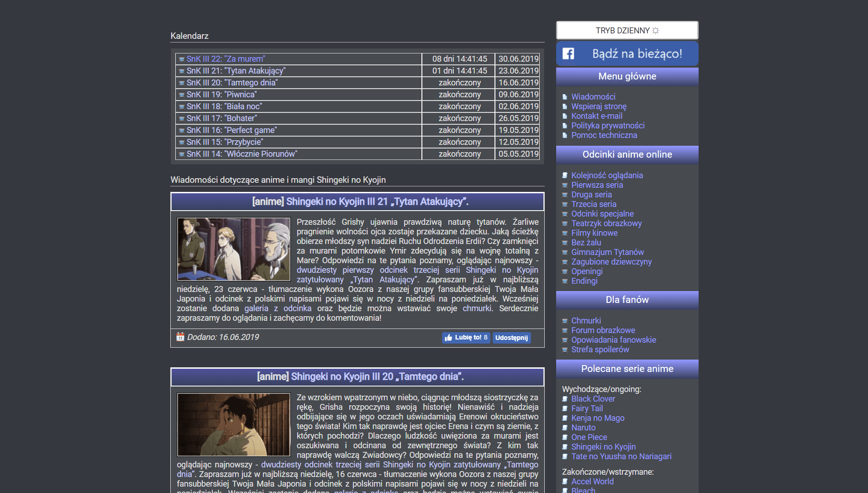Open Naruto recommended series
Viewport: 868px width, 493px height.
[x=583, y=428]
